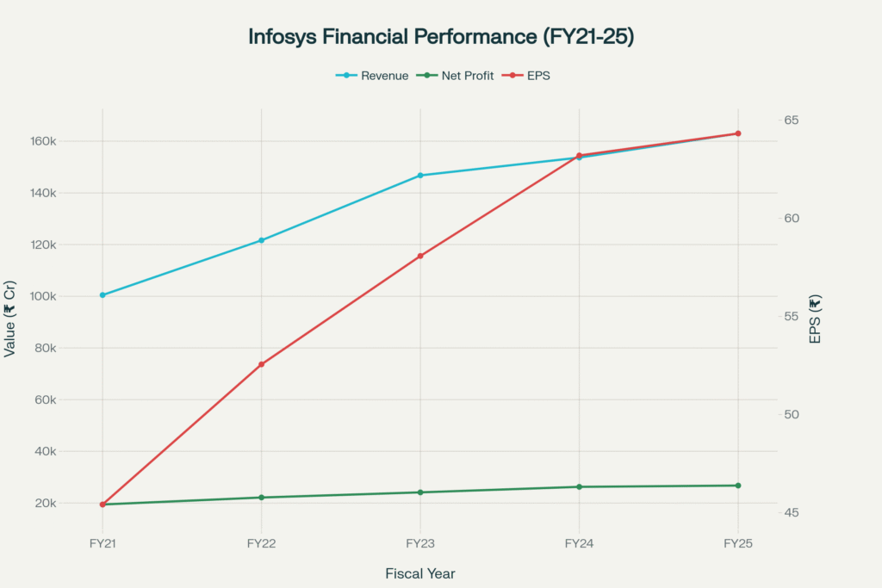Click the 120k left axis tick label
This screenshot has width=882, height=588.
tap(43, 244)
